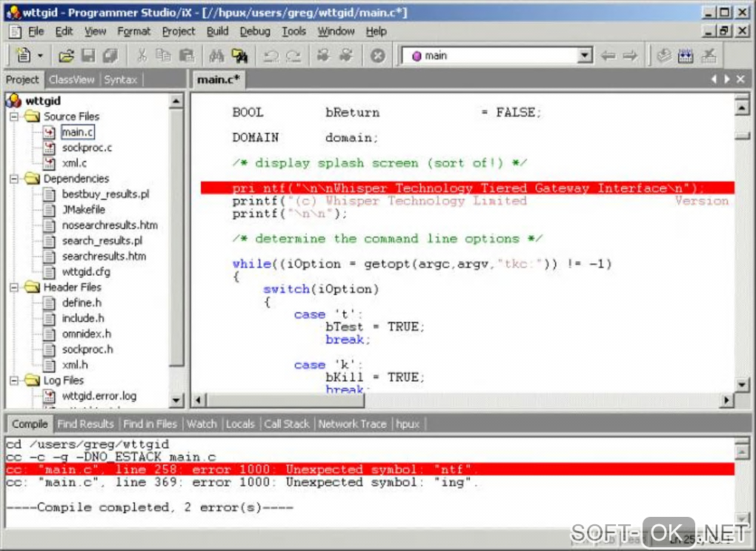The height and width of the screenshot is (551, 756).
Task: Click the Paste clipboard icon
Action: pyautogui.click(x=186, y=56)
